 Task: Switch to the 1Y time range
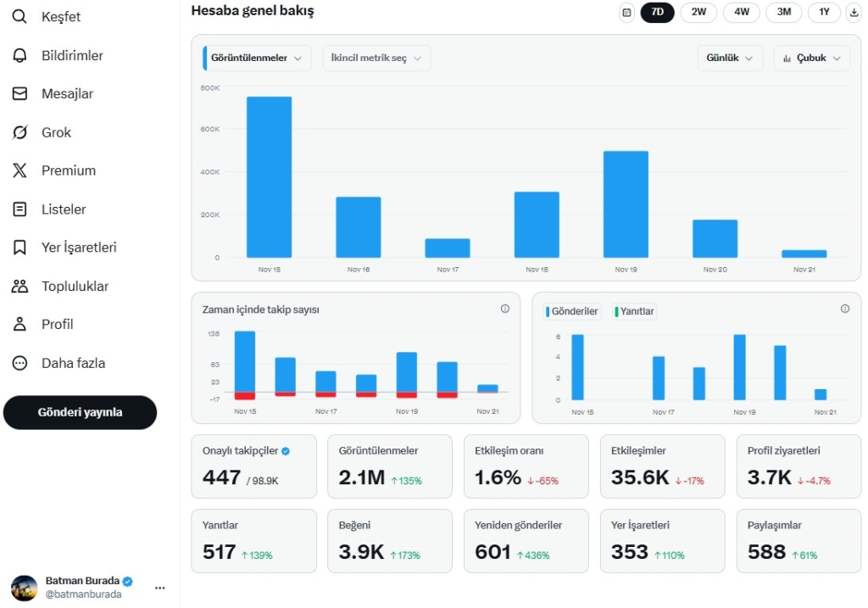823,13
